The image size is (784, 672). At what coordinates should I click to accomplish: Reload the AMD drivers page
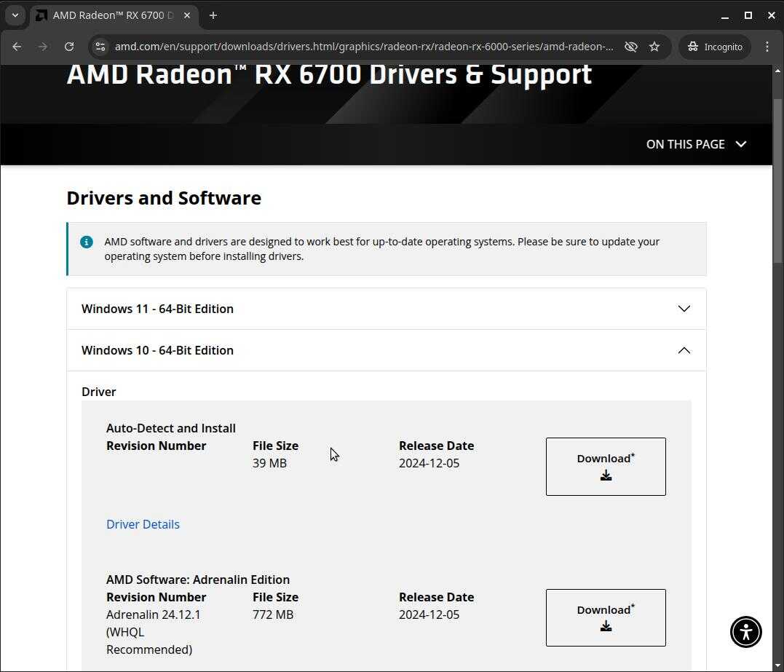point(69,47)
